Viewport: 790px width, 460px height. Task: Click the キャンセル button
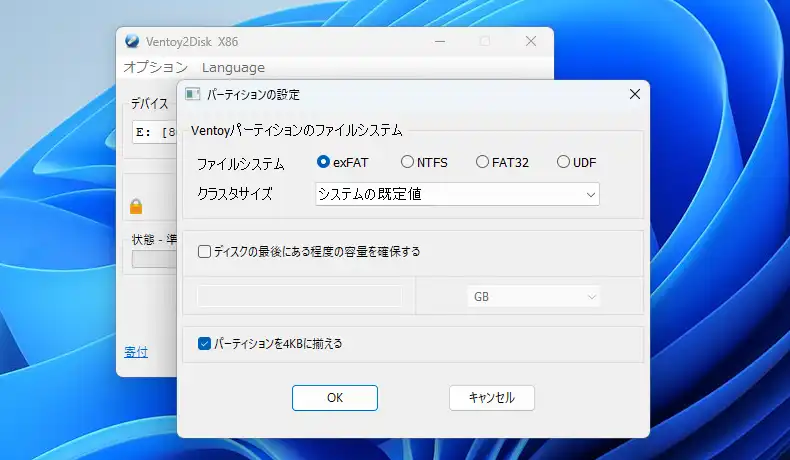coord(492,398)
